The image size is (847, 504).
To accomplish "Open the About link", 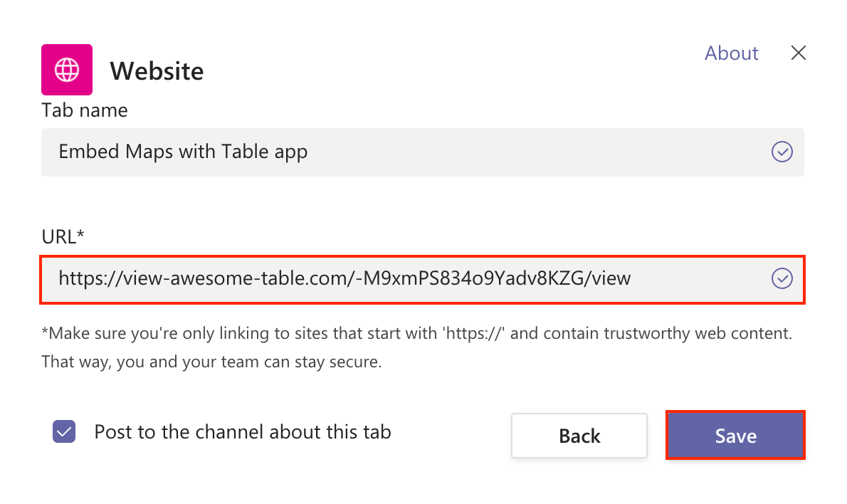I will 732,53.
